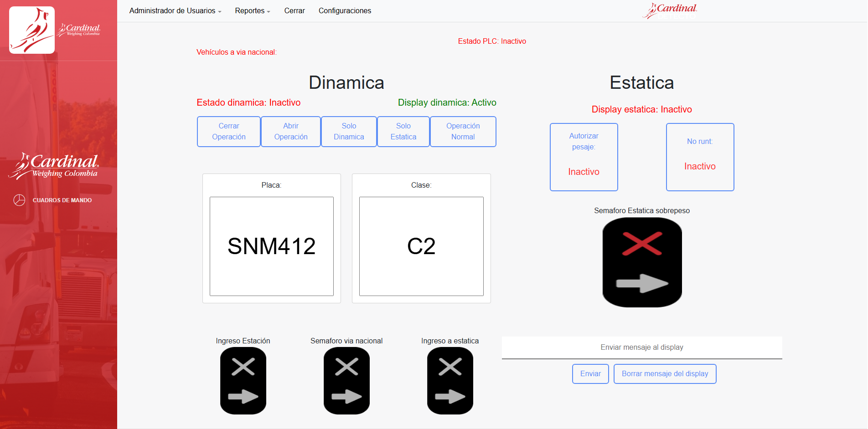Viewport: 868px width, 429px height.
Task: Click the Cardinal bird logo in sidebar
Action: click(x=32, y=30)
